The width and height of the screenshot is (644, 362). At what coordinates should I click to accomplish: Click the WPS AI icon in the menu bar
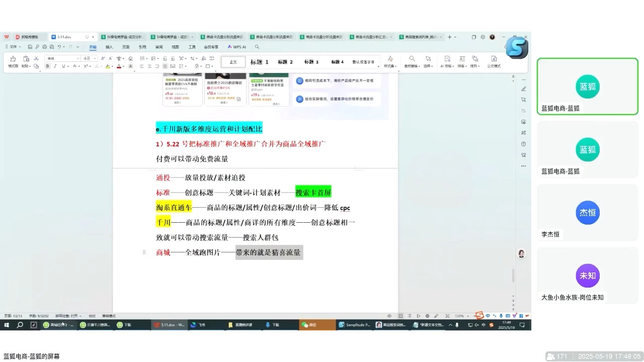(x=236, y=47)
